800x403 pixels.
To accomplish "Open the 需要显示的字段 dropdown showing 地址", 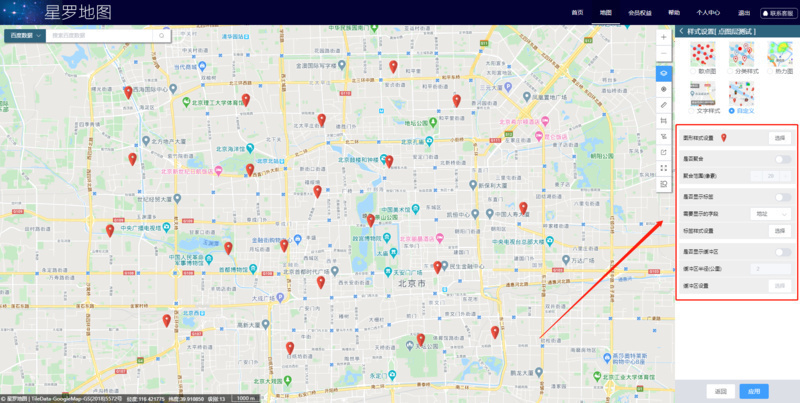I will point(770,214).
